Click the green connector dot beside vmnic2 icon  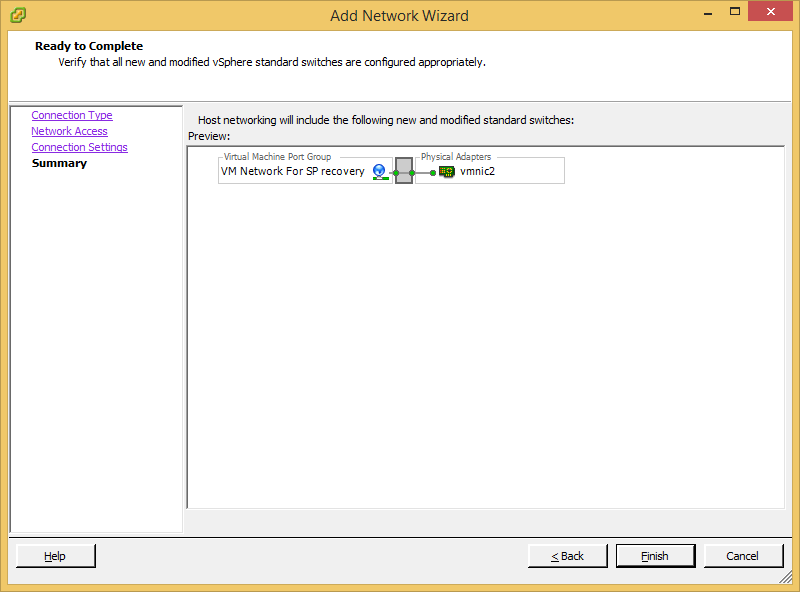pyautogui.click(x=433, y=172)
